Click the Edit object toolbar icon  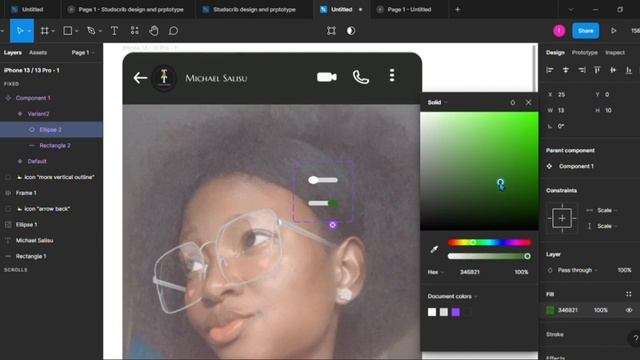point(331,31)
